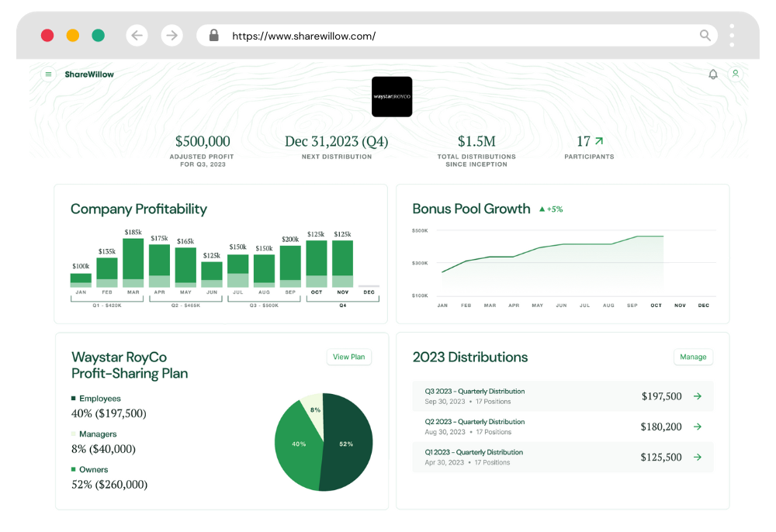
Task: Toggle the Owners legend marker
Action: 72,469
